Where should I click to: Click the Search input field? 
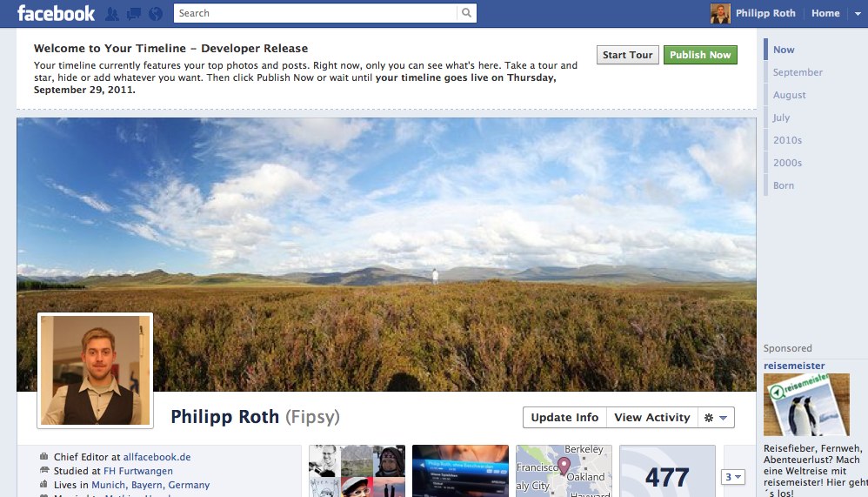(316, 13)
